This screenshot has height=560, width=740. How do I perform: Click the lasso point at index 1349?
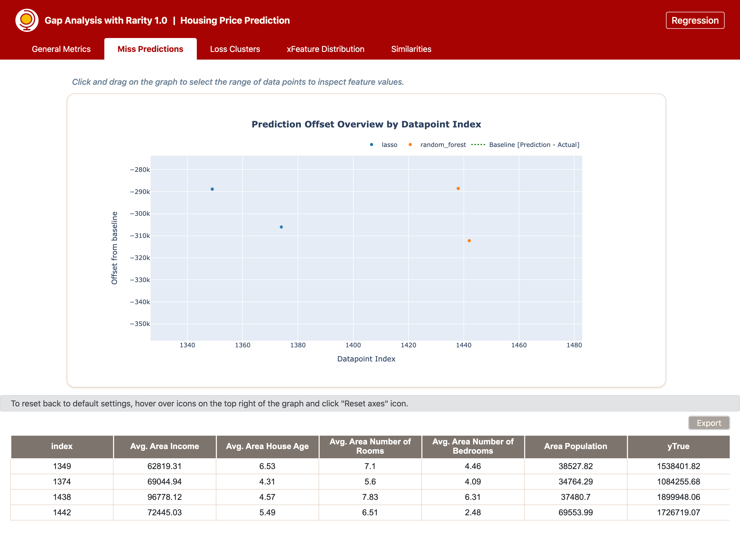(212, 189)
